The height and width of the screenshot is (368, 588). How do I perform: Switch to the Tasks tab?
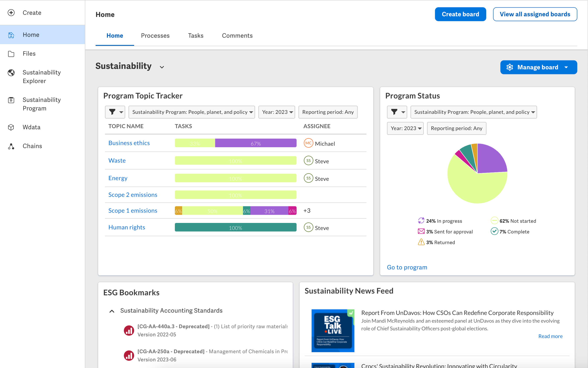[196, 35]
